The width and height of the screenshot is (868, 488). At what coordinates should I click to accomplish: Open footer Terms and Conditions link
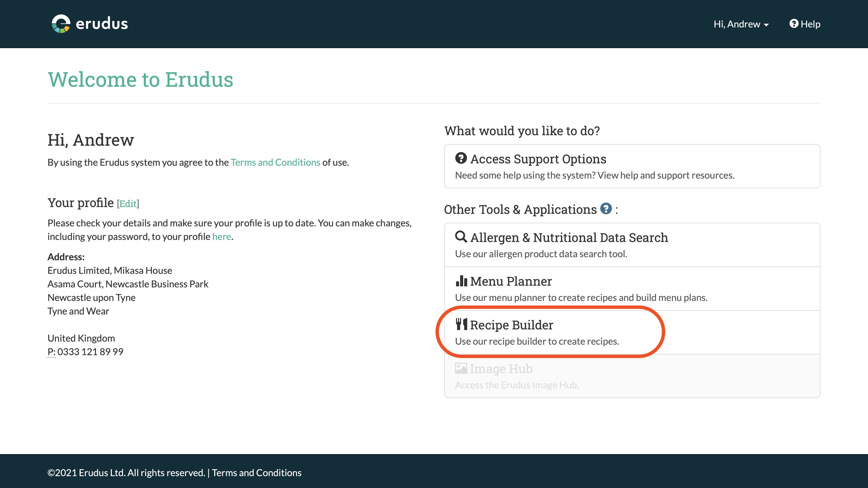click(256, 473)
